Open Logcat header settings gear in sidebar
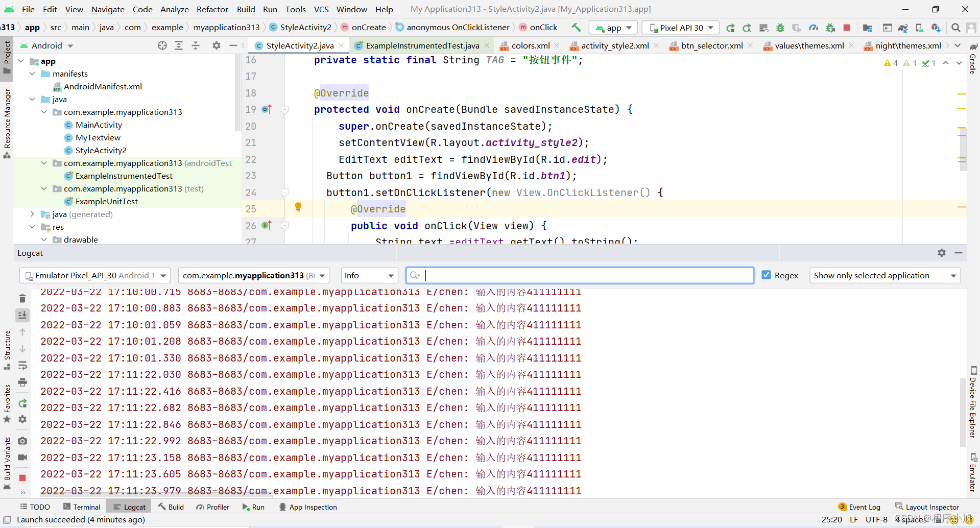Image resolution: width=980 pixels, height=528 pixels. (22, 419)
